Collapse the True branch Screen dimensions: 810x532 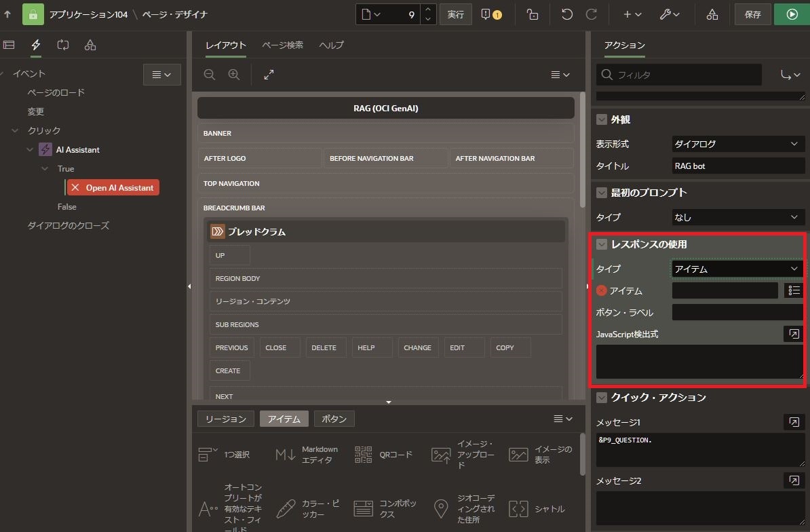(x=45, y=169)
